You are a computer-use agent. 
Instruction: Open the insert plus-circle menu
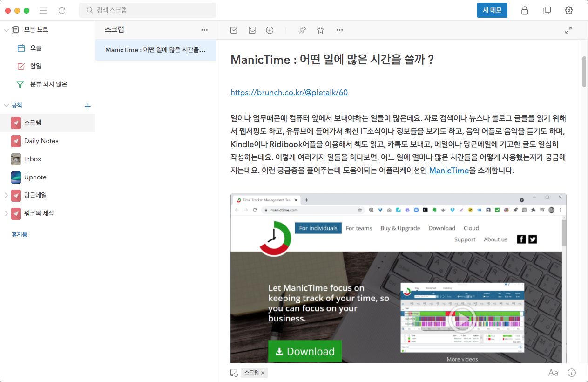[270, 30]
